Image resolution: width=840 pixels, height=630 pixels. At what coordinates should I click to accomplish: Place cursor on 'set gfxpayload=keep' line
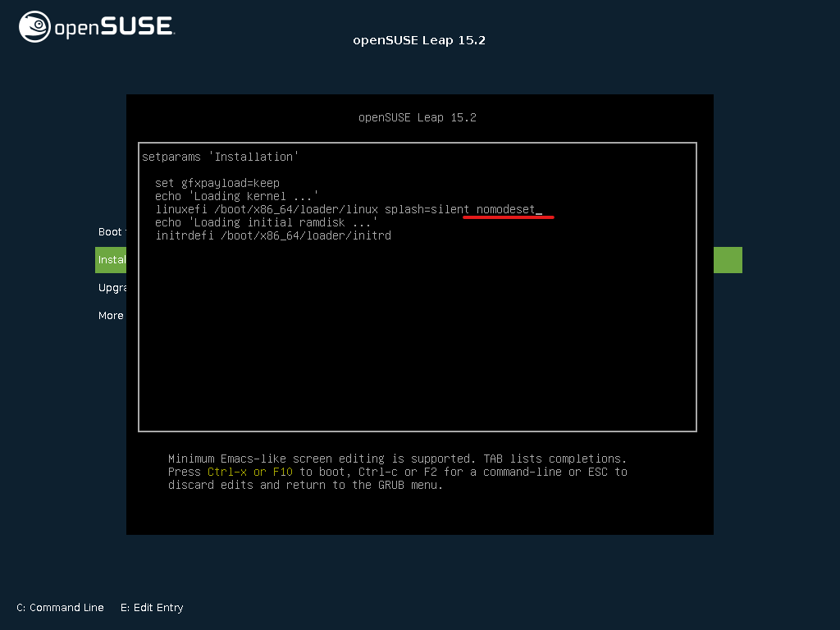(217, 183)
